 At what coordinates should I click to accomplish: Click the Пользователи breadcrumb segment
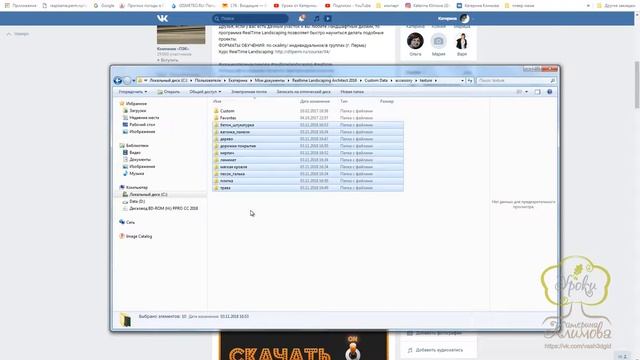pyautogui.click(x=208, y=80)
